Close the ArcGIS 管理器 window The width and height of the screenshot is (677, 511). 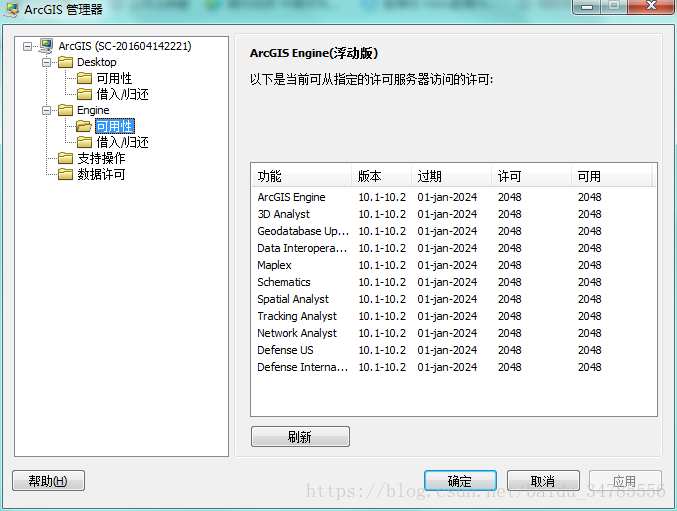point(651,6)
